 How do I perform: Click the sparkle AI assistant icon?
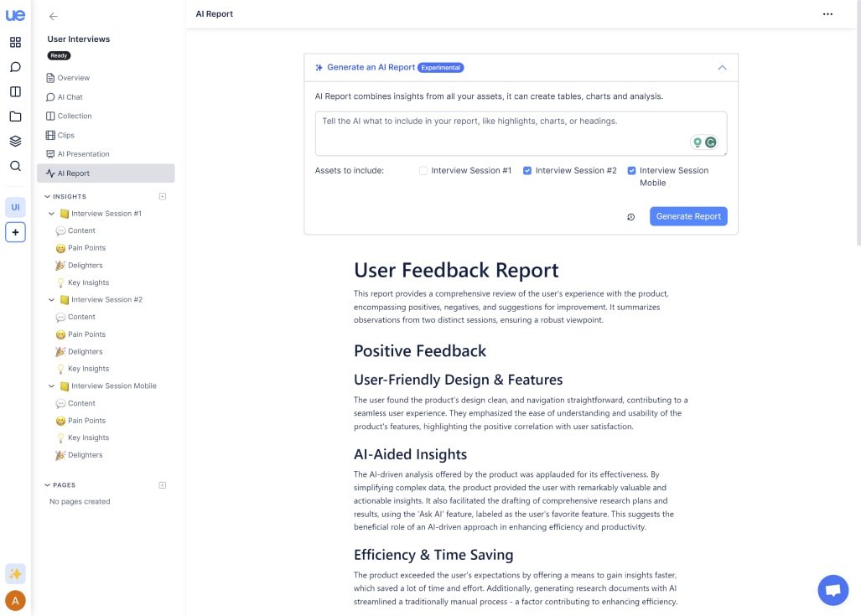(x=15, y=574)
